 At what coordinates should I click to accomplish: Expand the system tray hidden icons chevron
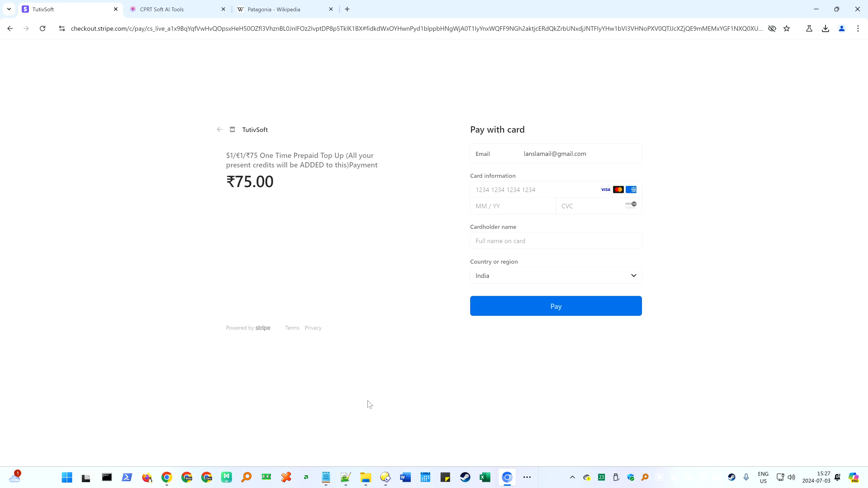pyautogui.click(x=572, y=477)
